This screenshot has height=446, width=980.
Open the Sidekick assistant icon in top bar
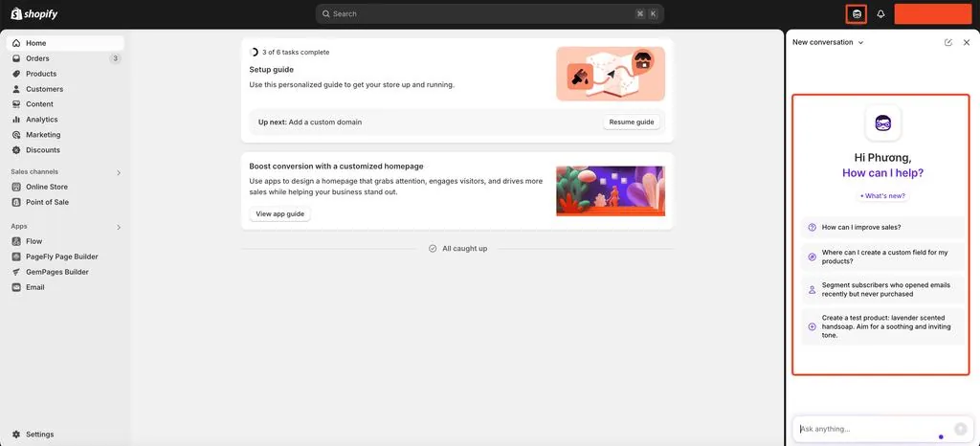857,13
